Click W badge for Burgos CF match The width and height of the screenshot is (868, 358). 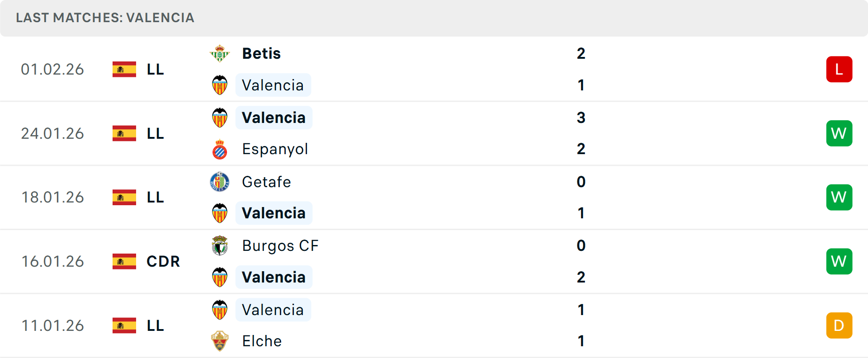pyautogui.click(x=839, y=262)
